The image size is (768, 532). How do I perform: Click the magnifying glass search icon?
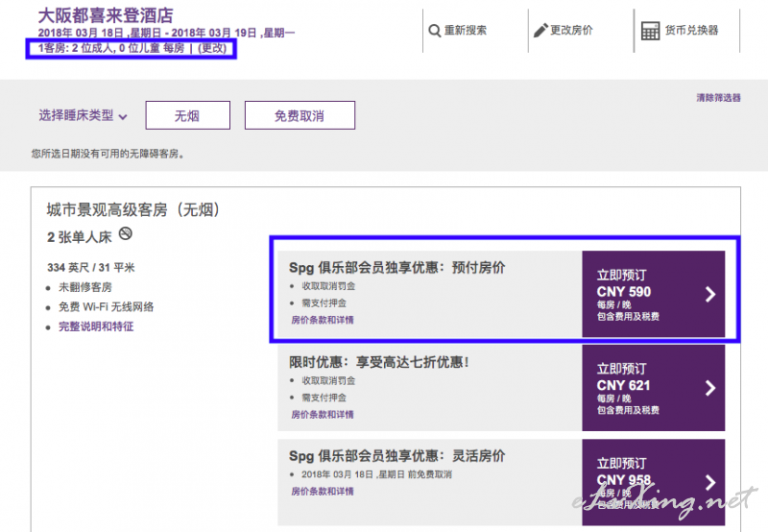point(434,31)
